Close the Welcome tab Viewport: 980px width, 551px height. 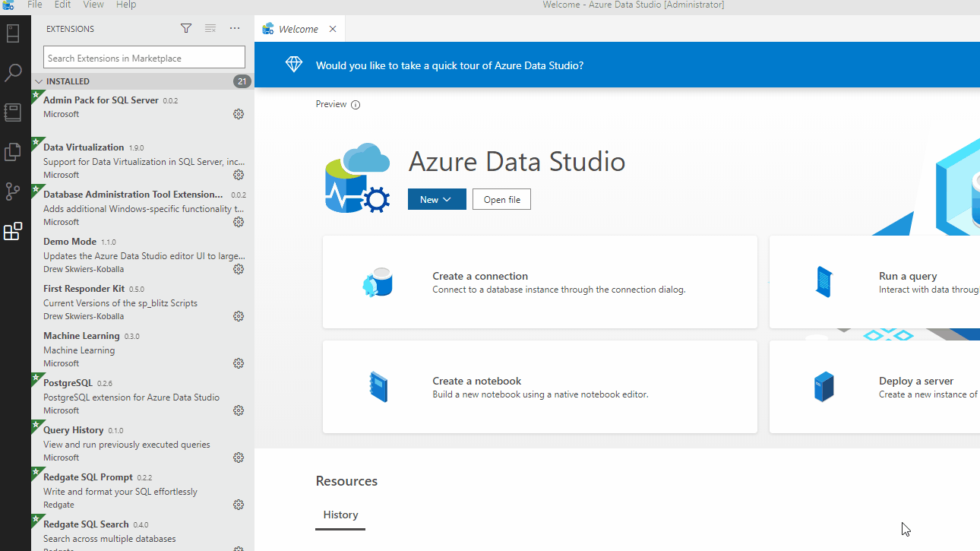(x=333, y=29)
